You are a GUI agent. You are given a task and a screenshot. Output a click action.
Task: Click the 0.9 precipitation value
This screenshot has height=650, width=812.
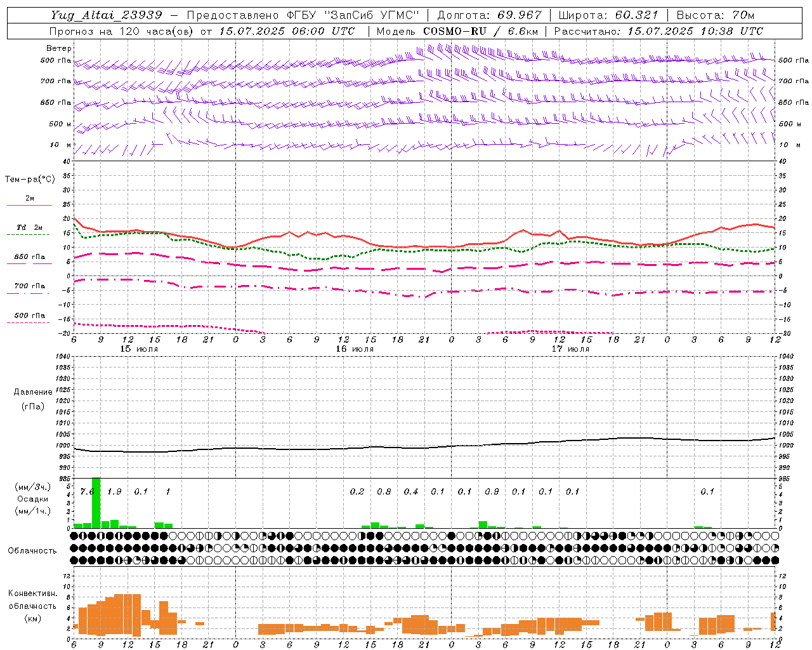coord(492,492)
